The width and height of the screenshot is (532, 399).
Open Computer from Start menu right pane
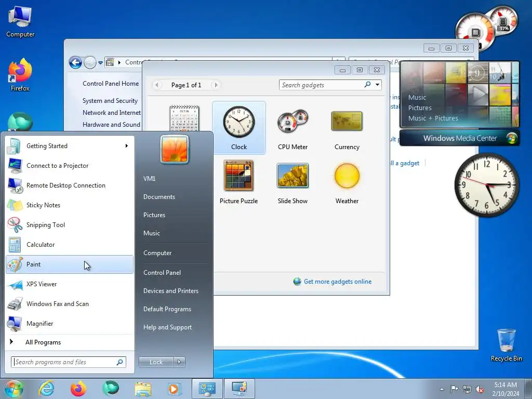click(157, 253)
